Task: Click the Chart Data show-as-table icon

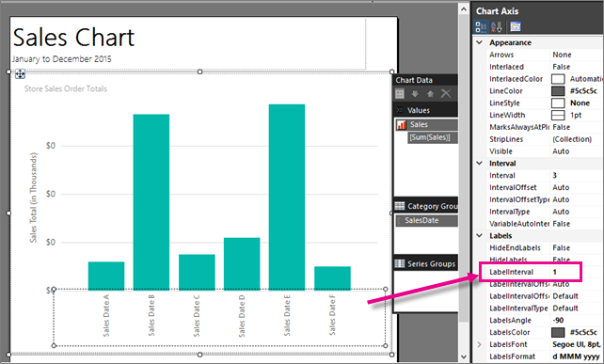Action: (400, 94)
